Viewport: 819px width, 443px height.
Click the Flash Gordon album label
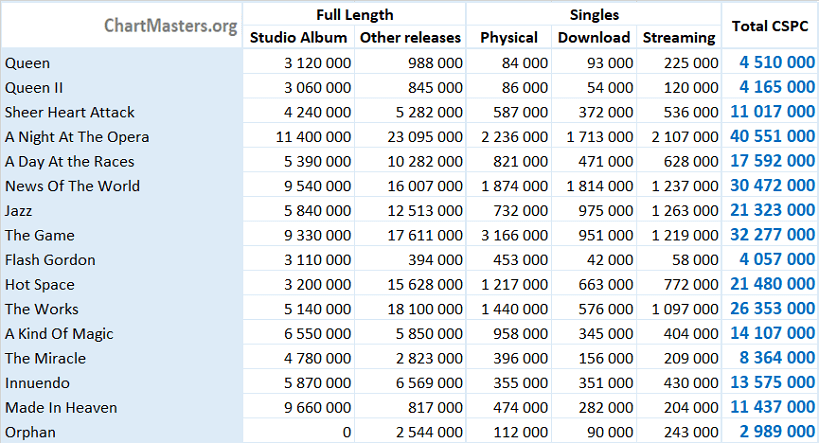pos(50,260)
